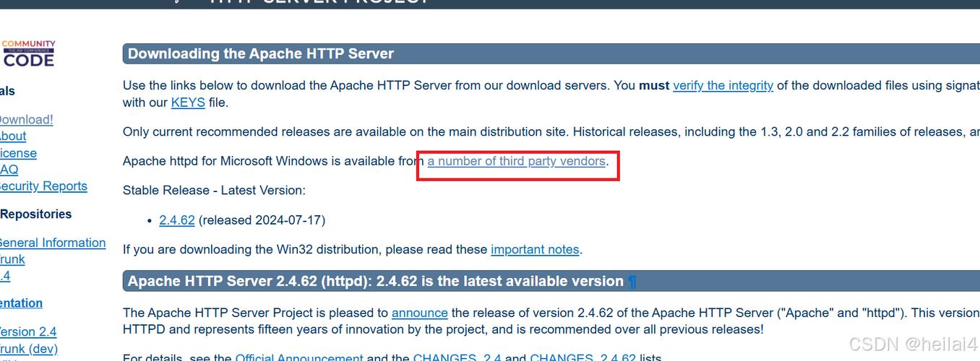This screenshot has height=361, width=980.
Task: Open the License sidebar link
Action: [x=18, y=153]
